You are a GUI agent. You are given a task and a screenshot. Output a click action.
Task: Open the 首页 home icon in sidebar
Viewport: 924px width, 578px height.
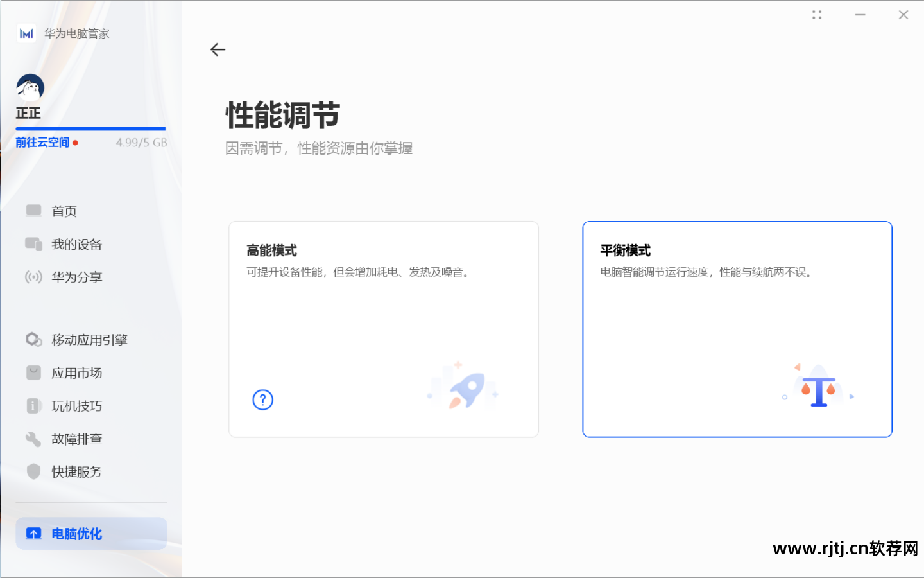pyautogui.click(x=33, y=211)
